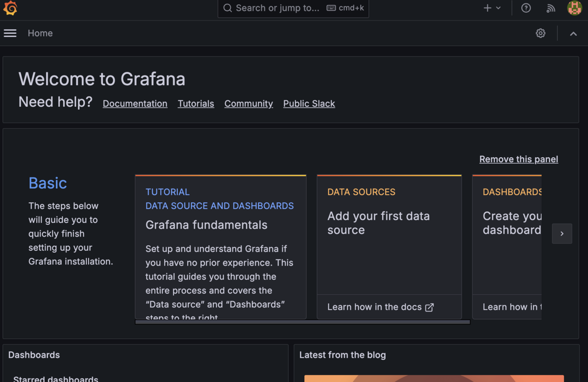Click the Dashboards panel title
The height and width of the screenshot is (382, 588).
tap(34, 355)
